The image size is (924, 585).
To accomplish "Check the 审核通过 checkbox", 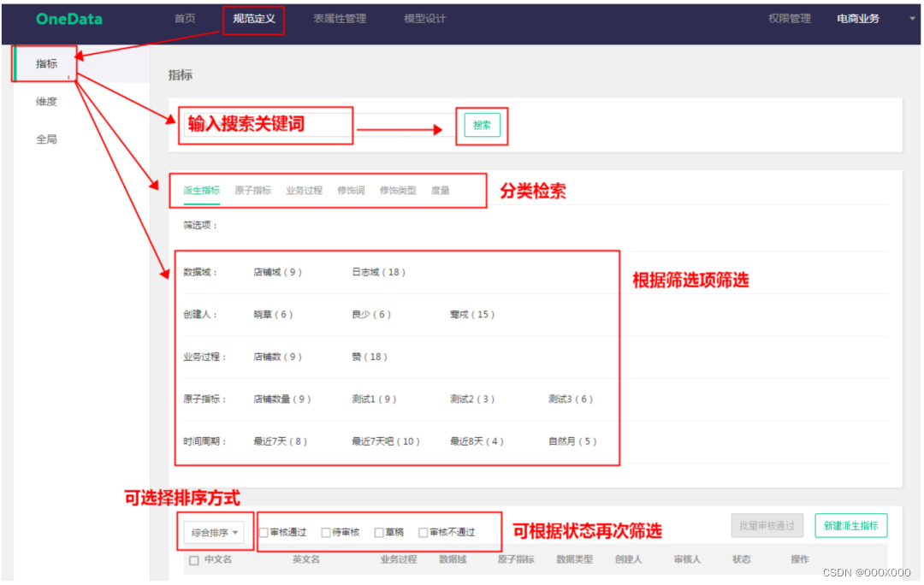I will pos(264,533).
